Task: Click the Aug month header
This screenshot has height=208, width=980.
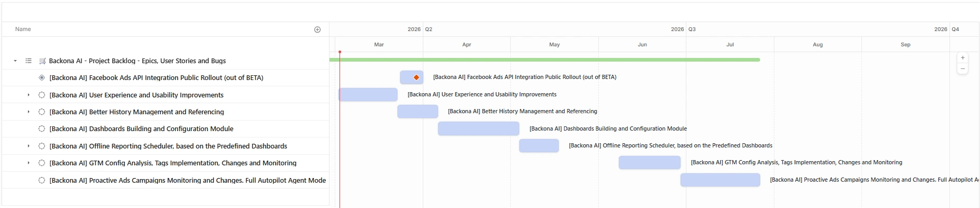Action: tap(818, 45)
